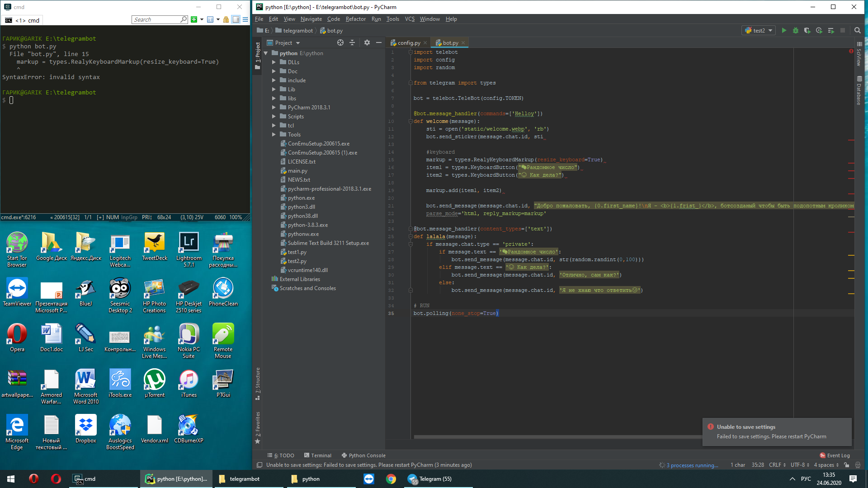Open the Navigate menu

click(311, 19)
